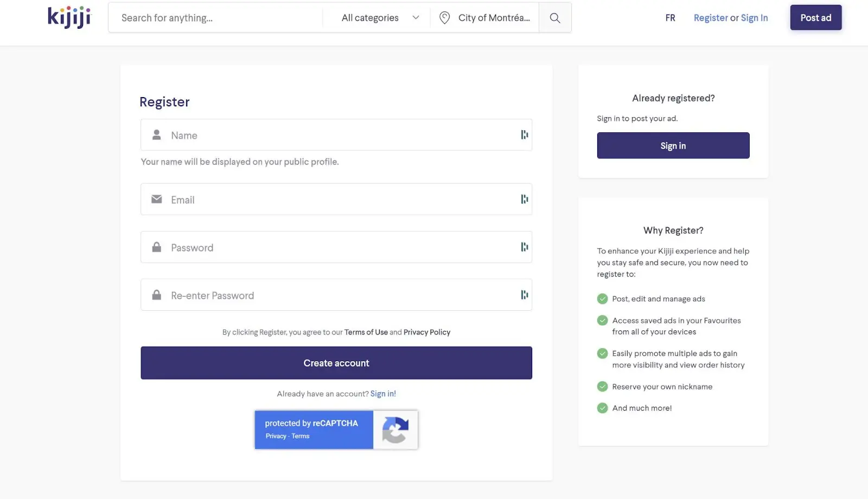Click password manager icon in Re-enter Password field
The width and height of the screenshot is (868, 499).
pos(524,295)
